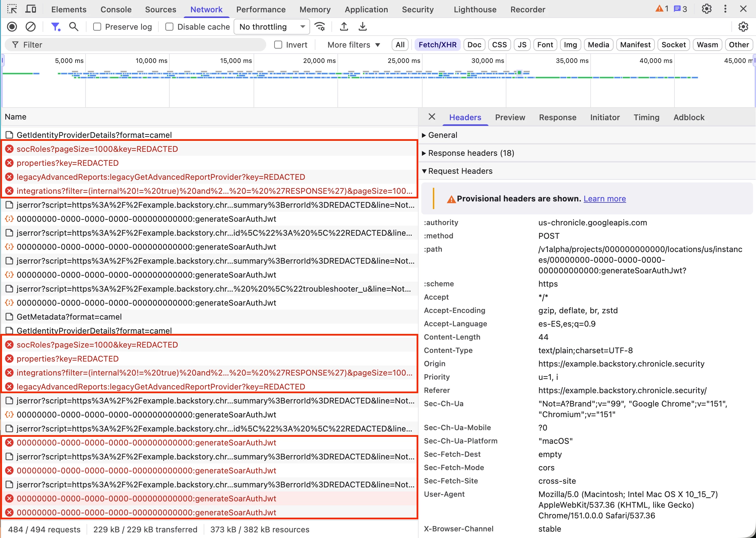Toggle the Img type filter
Image resolution: width=756 pixels, height=538 pixels.
[x=570, y=45]
